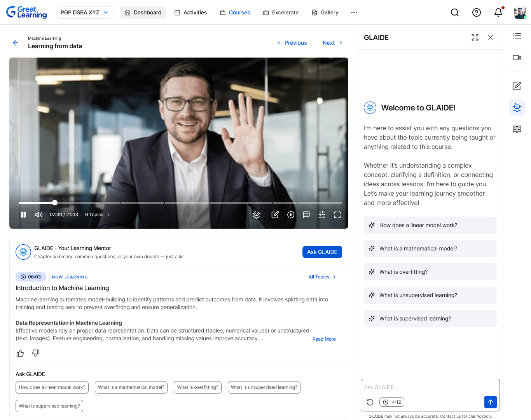
Task: Open the PGP DSBA XYZ program dropdown
Action: click(x=84, y=12)
